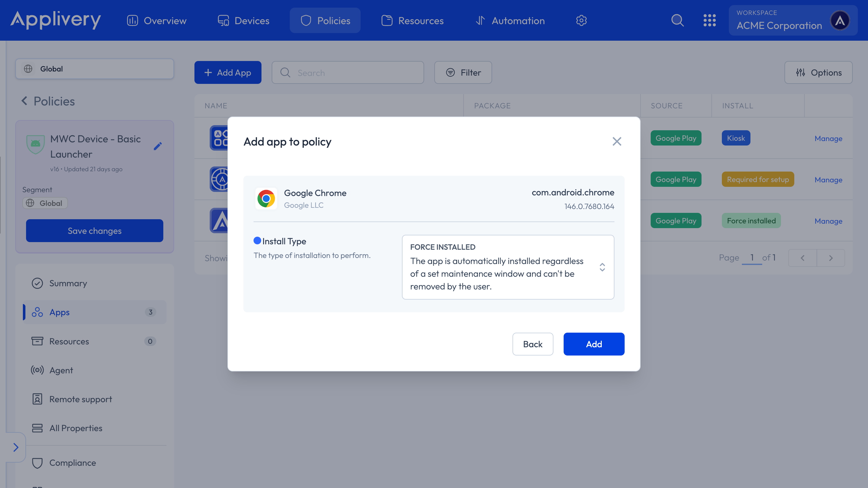Click Save changes for the policy
The image size is (868, 488).
[x=94, y=231]
